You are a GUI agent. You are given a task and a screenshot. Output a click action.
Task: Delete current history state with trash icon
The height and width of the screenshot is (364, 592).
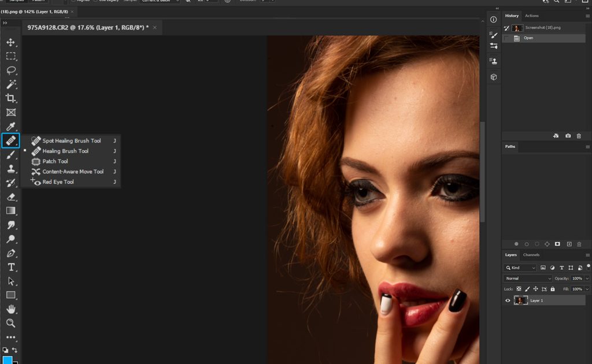[579, 136]
